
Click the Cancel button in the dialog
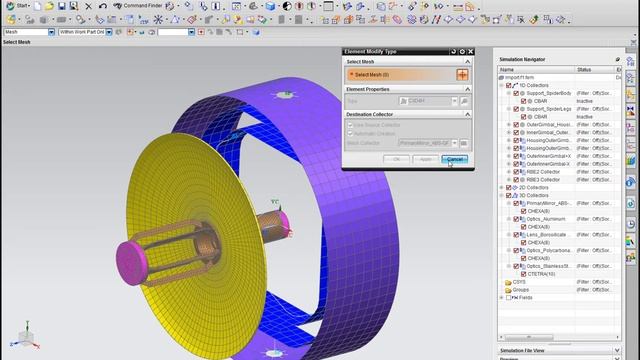tap(455, 159)
